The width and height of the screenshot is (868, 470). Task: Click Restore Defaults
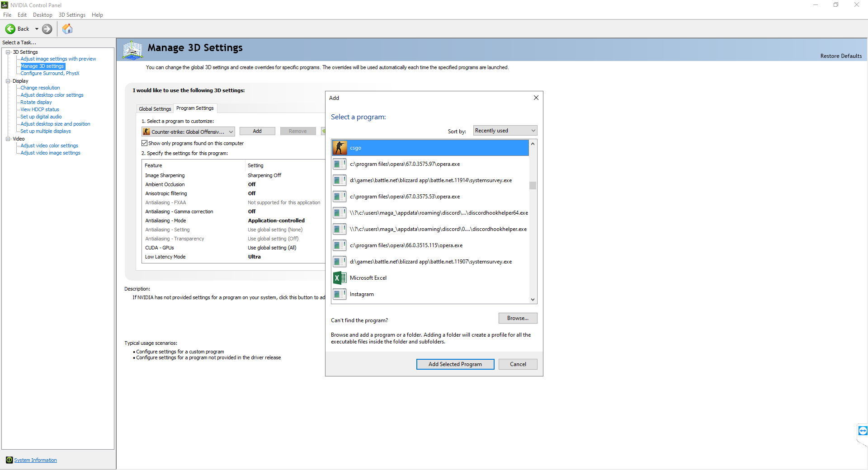(841, 56)
